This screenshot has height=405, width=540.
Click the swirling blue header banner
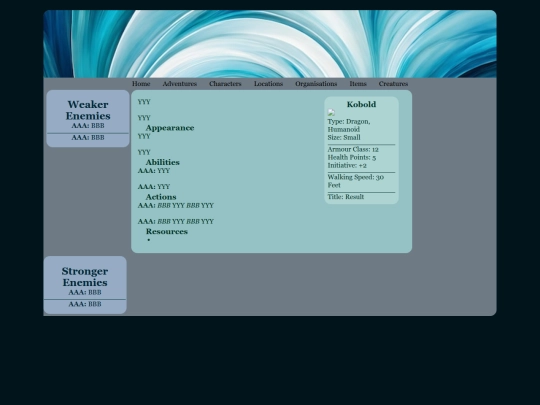click(x=270, y=44)
